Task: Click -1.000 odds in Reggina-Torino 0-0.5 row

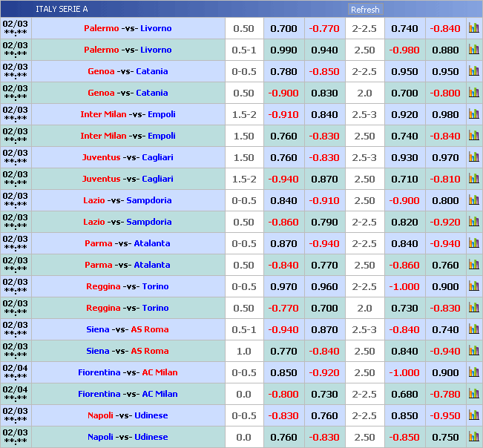Action: click(x=404, y=286)
